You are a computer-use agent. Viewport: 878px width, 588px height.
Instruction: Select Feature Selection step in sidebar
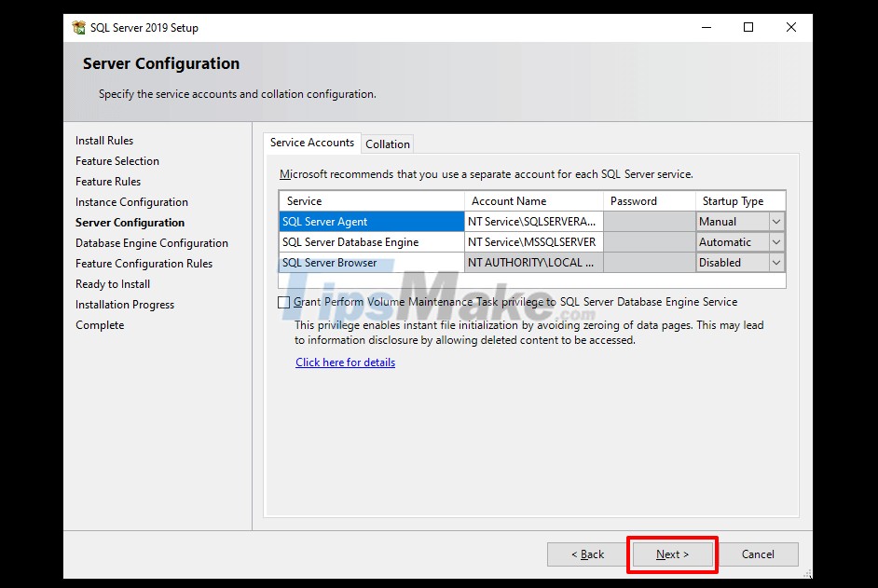coord(117,160)
